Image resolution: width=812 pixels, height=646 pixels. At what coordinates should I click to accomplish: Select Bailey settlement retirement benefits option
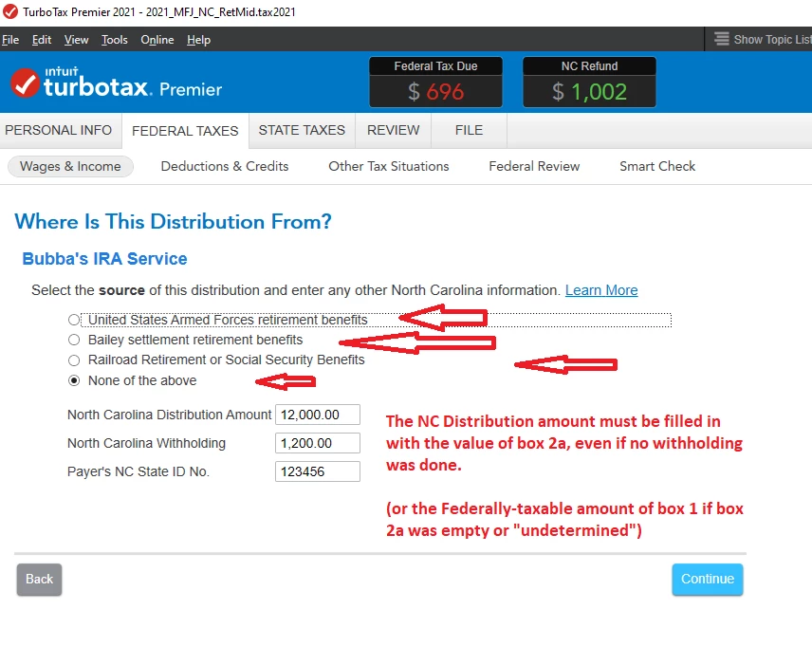74,340
